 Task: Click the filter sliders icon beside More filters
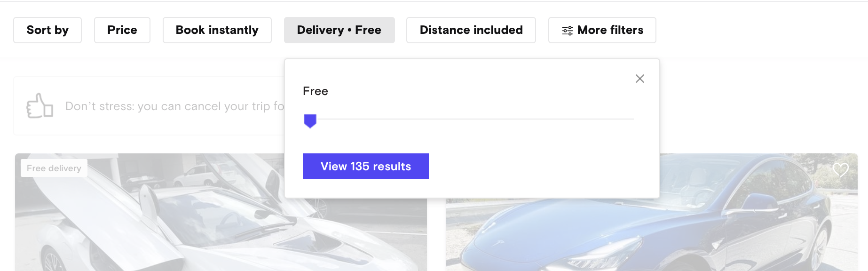tap(568, 30)
